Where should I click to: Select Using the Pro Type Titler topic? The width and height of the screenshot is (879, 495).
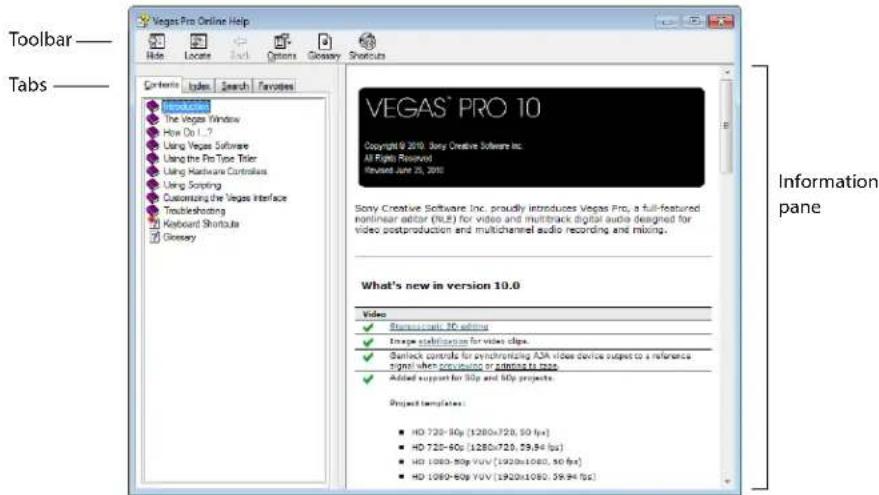tap(210, 158)
